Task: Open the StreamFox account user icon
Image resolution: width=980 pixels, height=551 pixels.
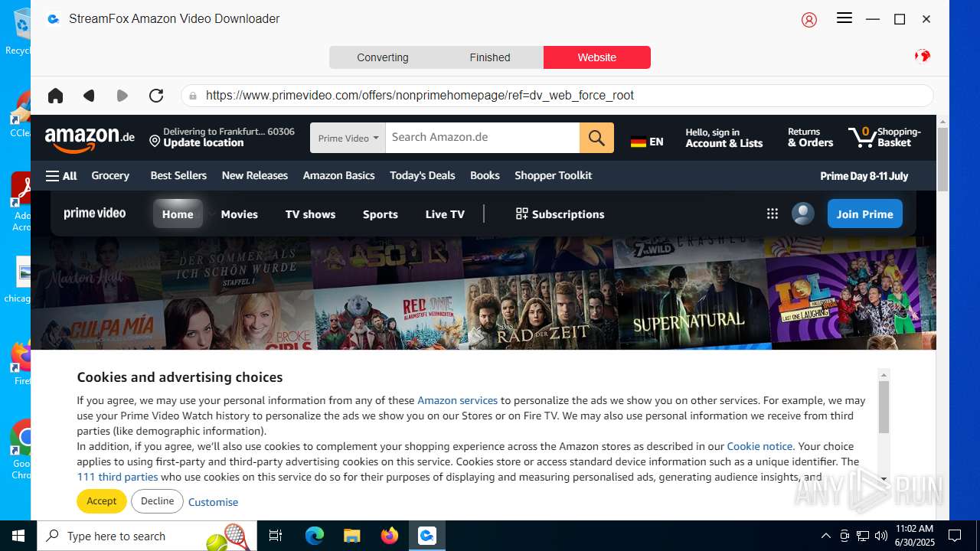Action: point(809,20)
